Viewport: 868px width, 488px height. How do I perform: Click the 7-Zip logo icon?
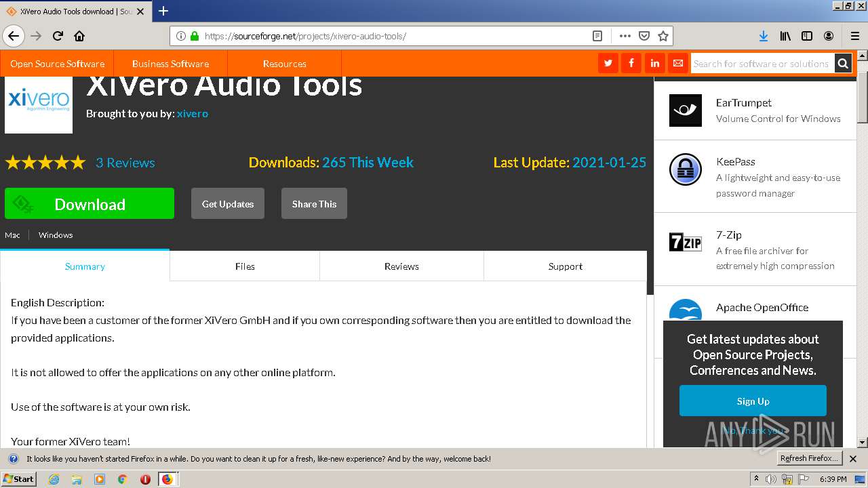[686, 242]
